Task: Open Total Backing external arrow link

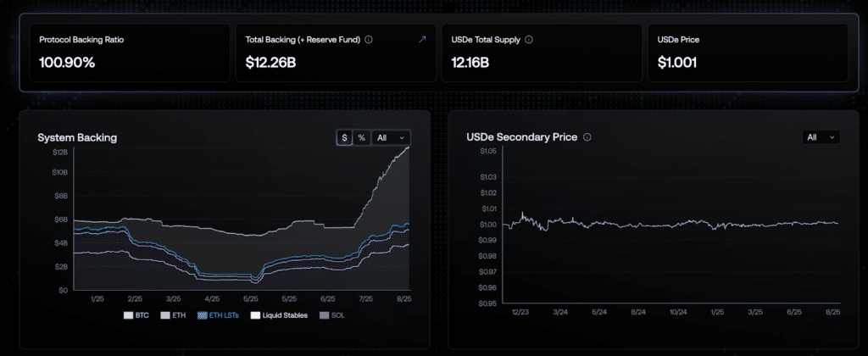Action: point(422,39)
